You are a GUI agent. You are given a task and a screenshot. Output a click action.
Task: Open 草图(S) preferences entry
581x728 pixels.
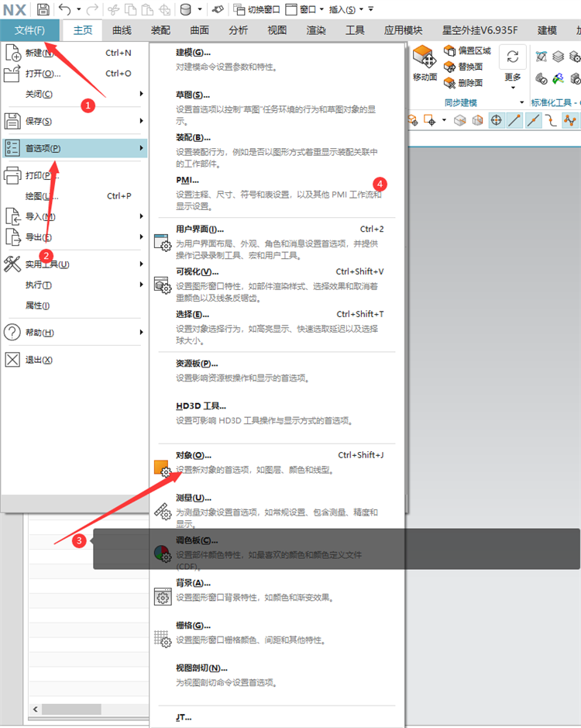(277, 108)
